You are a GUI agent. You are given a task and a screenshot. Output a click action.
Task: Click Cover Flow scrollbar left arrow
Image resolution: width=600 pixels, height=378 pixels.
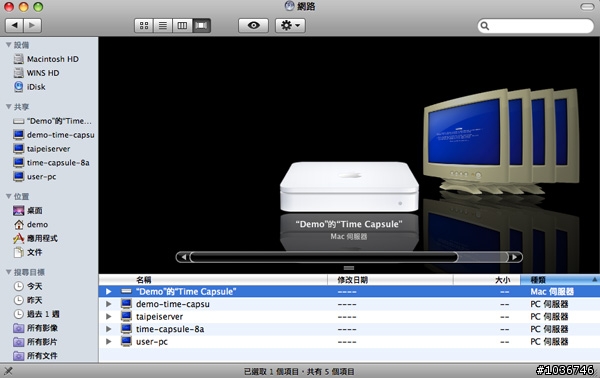point(184,257)
